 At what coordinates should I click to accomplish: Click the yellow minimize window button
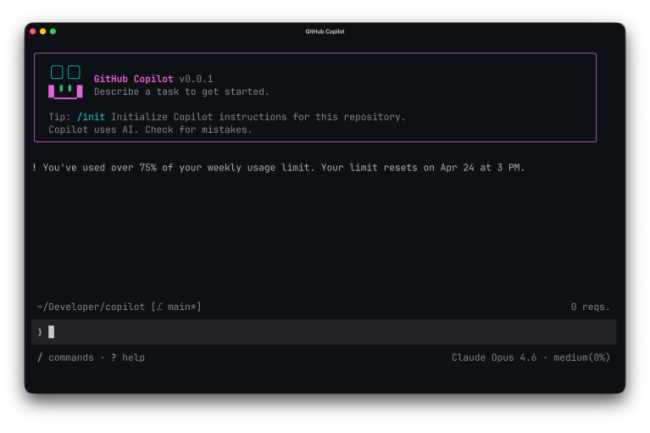43,31
